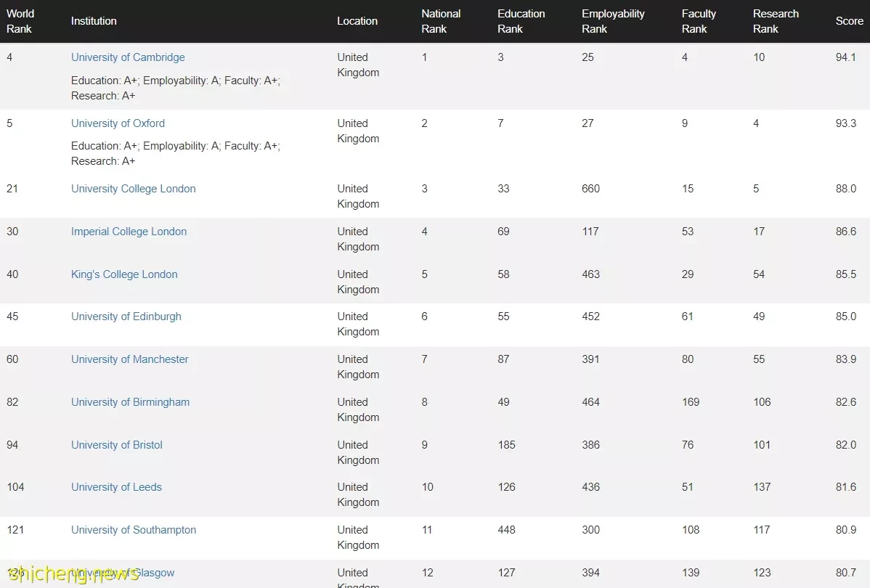The image size is (870, 588).
Task: Click Southampton's world rank 121
Action: click(15, 530)
